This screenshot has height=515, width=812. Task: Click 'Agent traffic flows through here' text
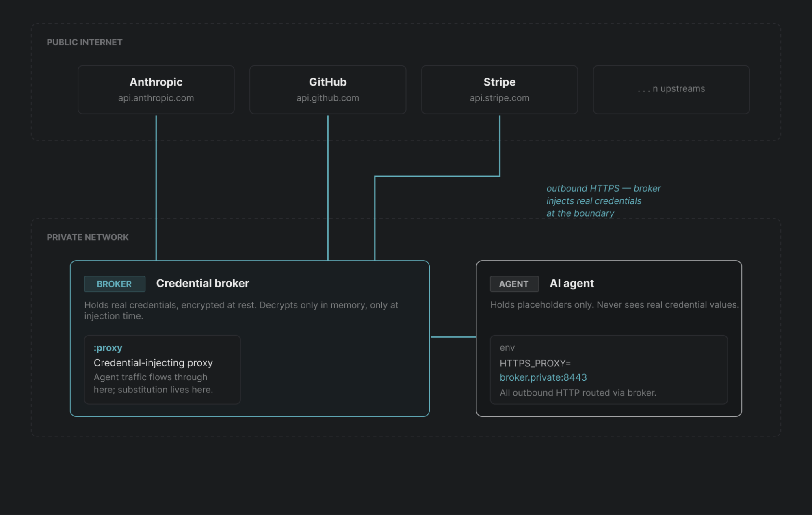click(x=154, y=384)
